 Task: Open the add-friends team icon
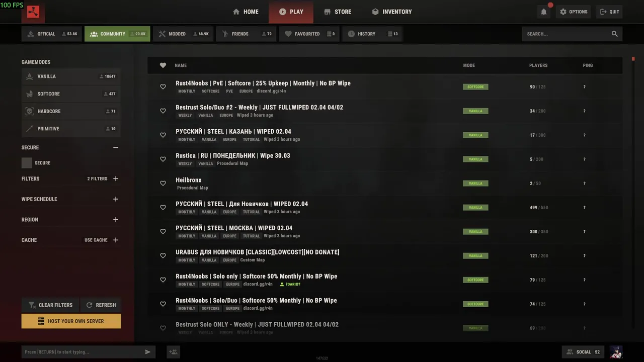click(x=174, y=352)
